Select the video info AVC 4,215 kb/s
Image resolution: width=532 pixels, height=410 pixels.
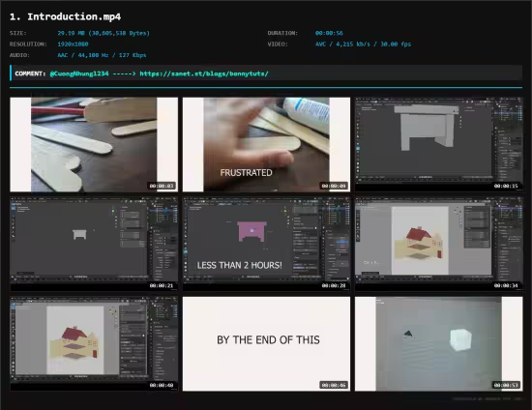363,44
